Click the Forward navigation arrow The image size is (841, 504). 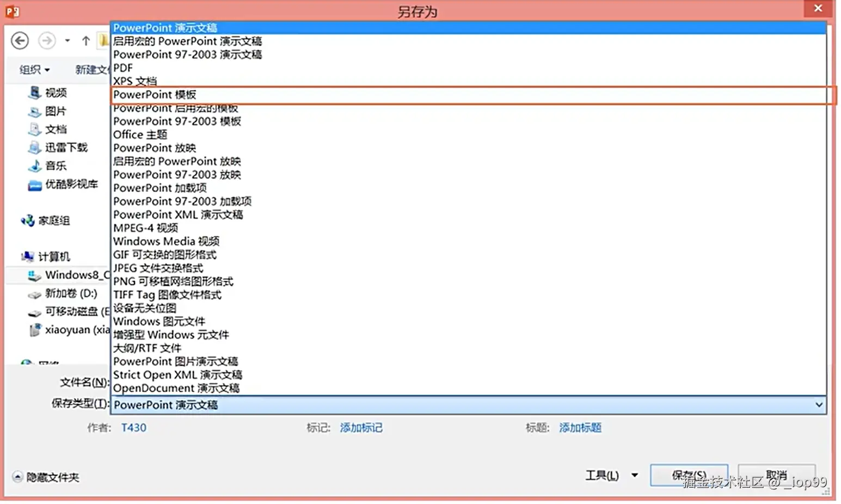[47, 41]
